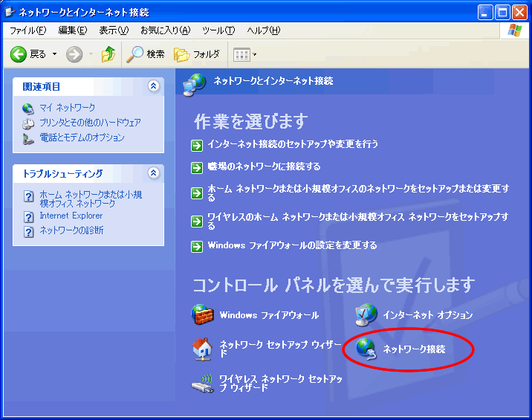The image size is (532, 420).
Task: Open the Forward history dropdown arrow
Action: [91, 54]
